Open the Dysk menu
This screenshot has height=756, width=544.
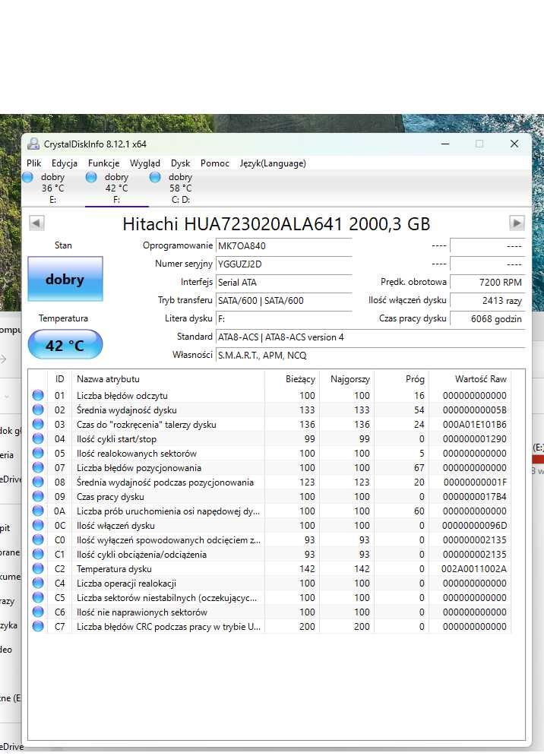click(180, 163)
